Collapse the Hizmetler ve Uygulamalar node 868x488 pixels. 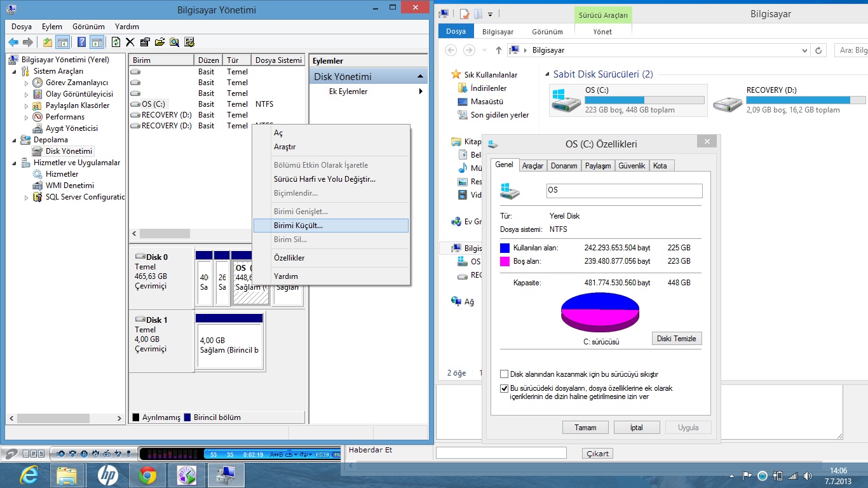pyautogui.click(x=15, y=163)
